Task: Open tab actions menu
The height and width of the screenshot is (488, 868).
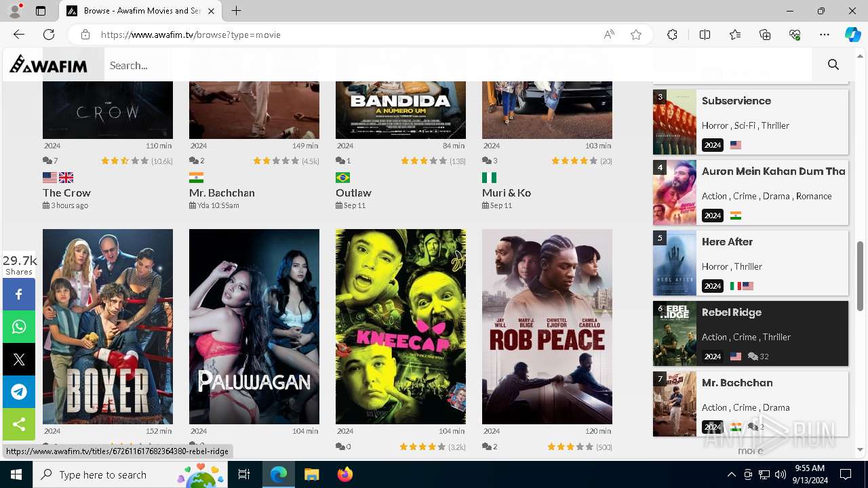Action: tap(41, 11)
